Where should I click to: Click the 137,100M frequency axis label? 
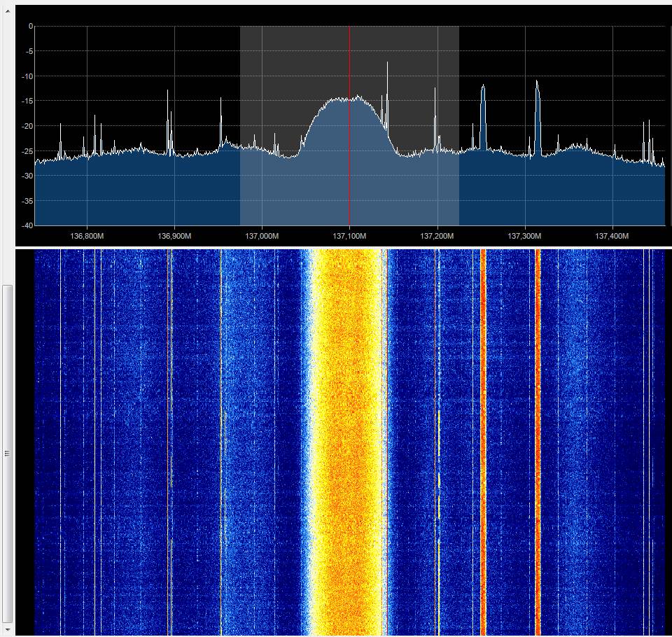click(x=349, y=236)
